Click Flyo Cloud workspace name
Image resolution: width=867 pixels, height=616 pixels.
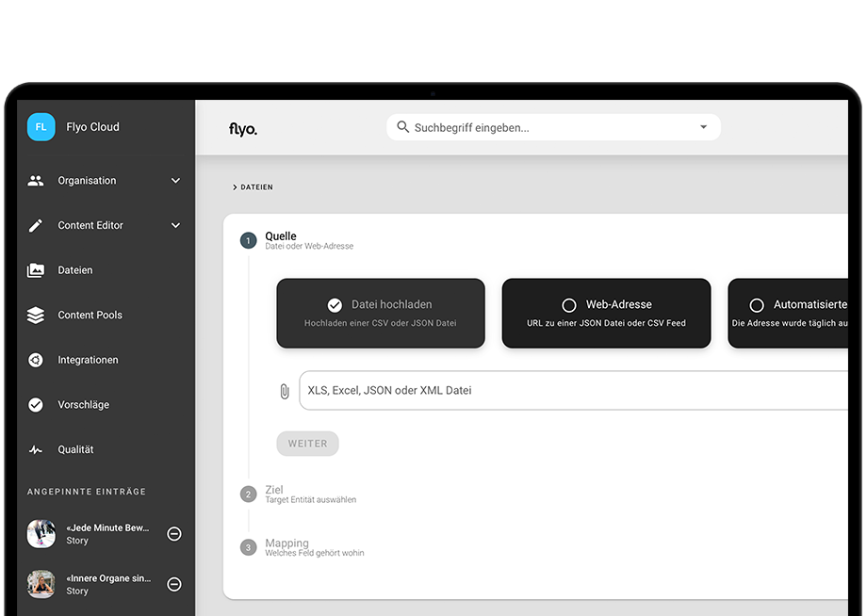coord(93,127)
